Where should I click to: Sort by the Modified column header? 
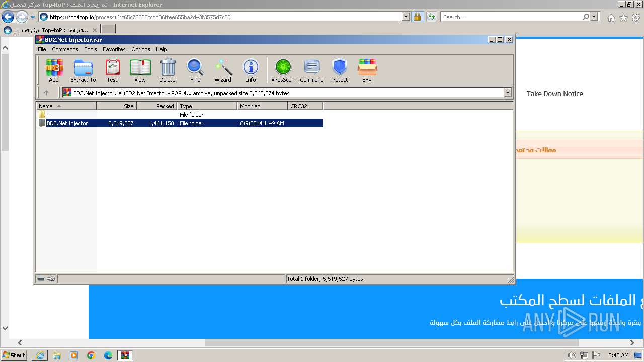[263, 106]
